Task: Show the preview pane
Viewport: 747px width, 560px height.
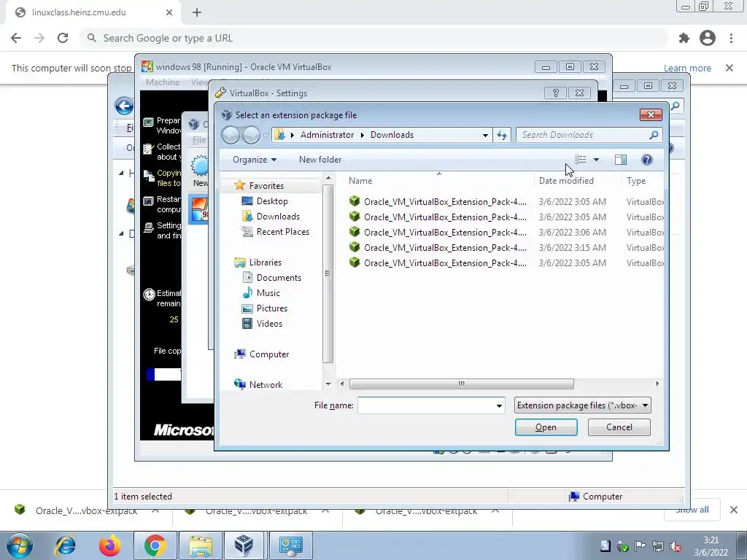Action: pos(620,160)
